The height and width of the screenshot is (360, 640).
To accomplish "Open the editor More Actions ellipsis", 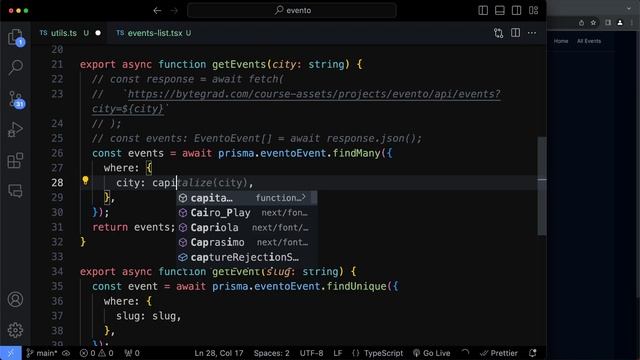I will pos(532,33).
